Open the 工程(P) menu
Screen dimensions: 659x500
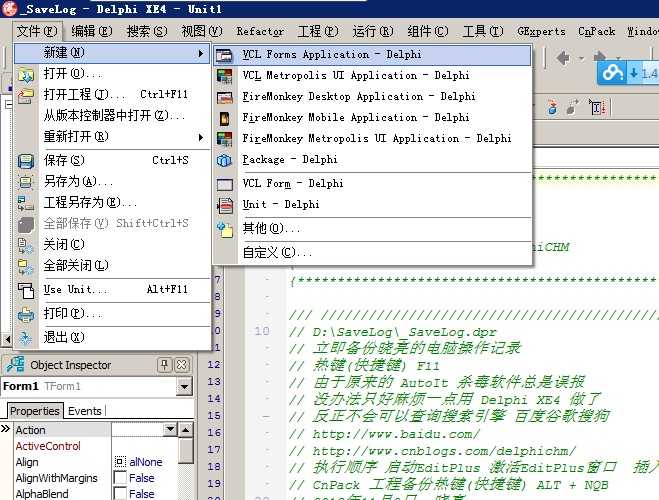coord(318,31)
